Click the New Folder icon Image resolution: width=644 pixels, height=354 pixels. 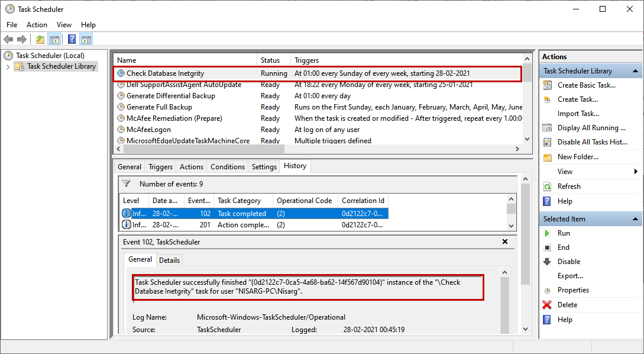click(x=547, y=157)
